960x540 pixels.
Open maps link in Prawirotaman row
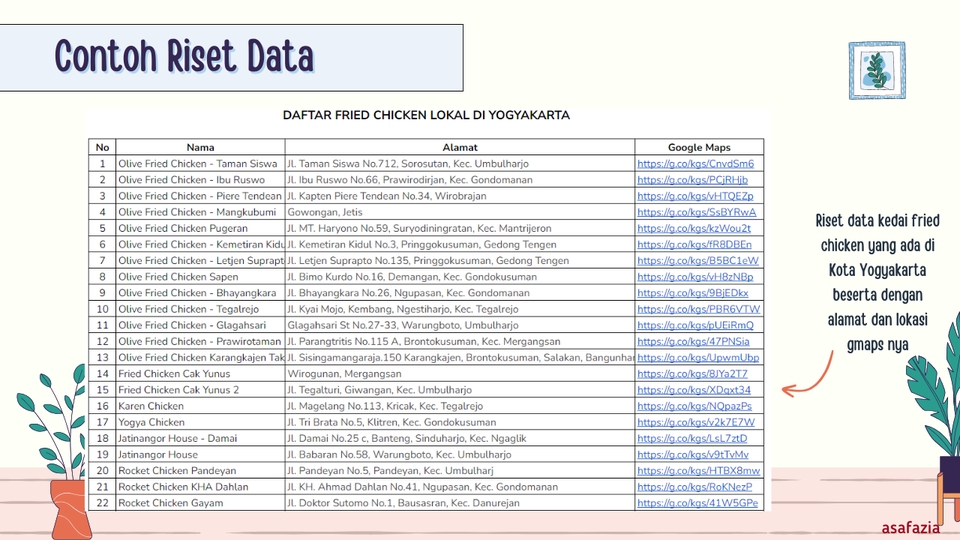point(693,342)
